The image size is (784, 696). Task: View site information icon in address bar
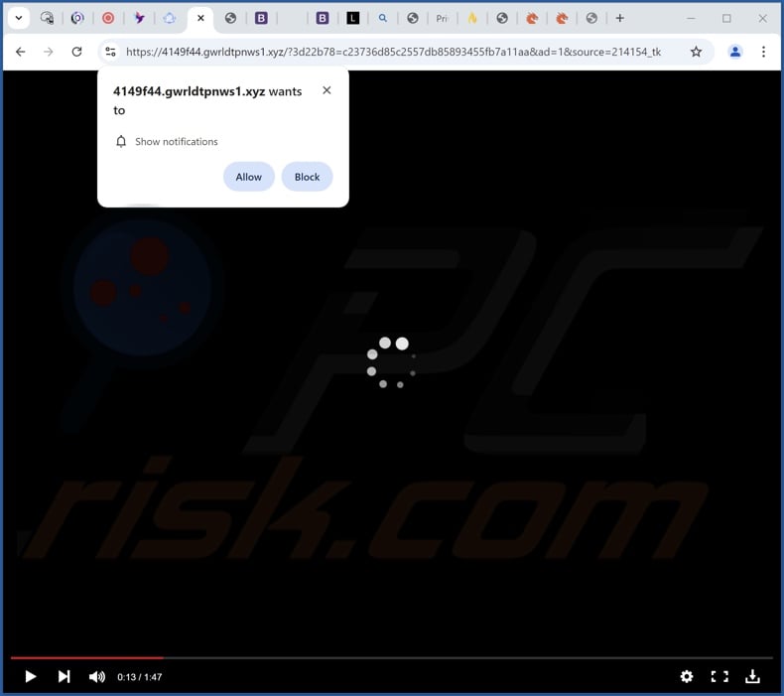pos(110,52)
